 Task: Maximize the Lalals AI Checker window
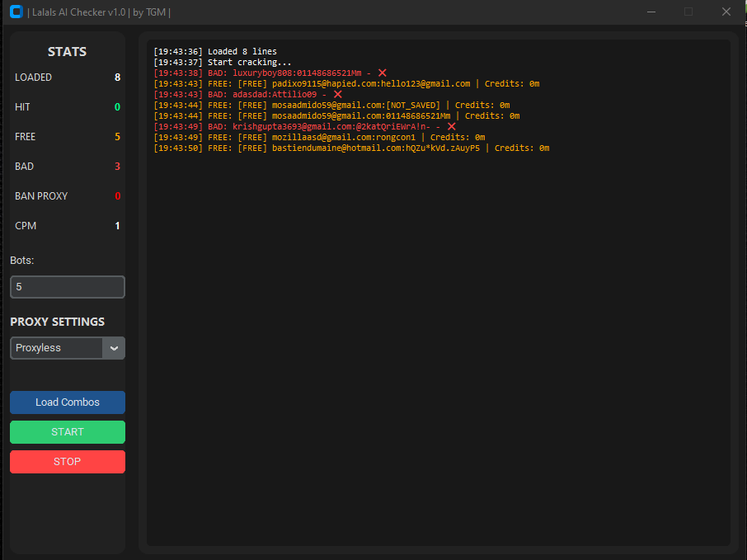[x=688, y=12]
